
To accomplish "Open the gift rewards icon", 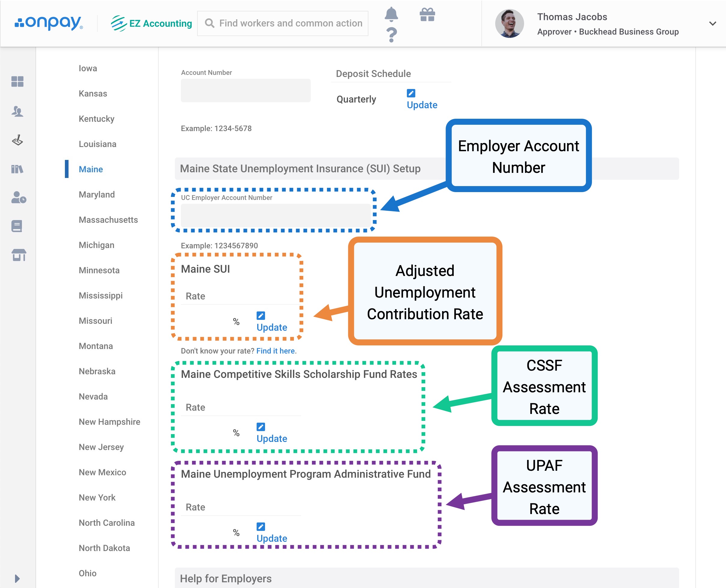I will [x=427, y=14].
